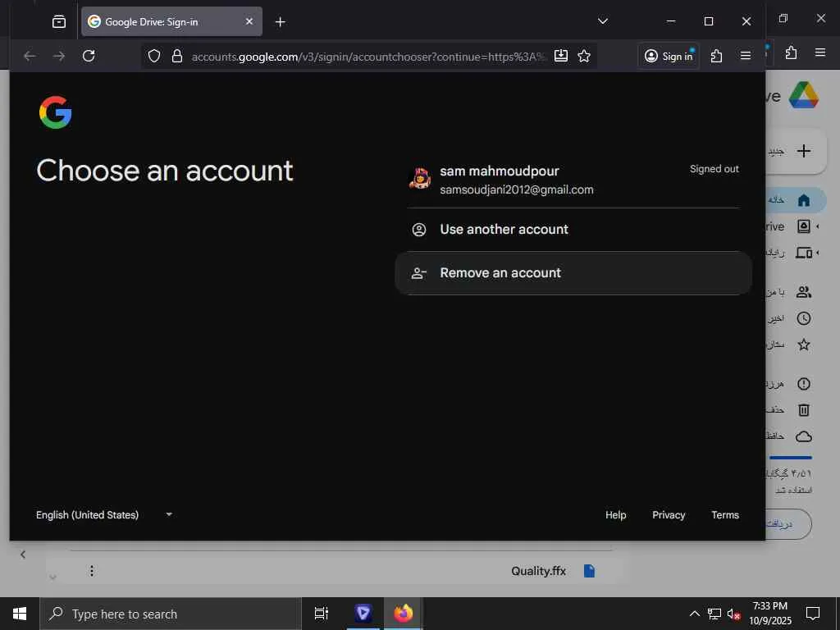Click the sam mahmoudpour avatar picture

[x=419, y=179]
